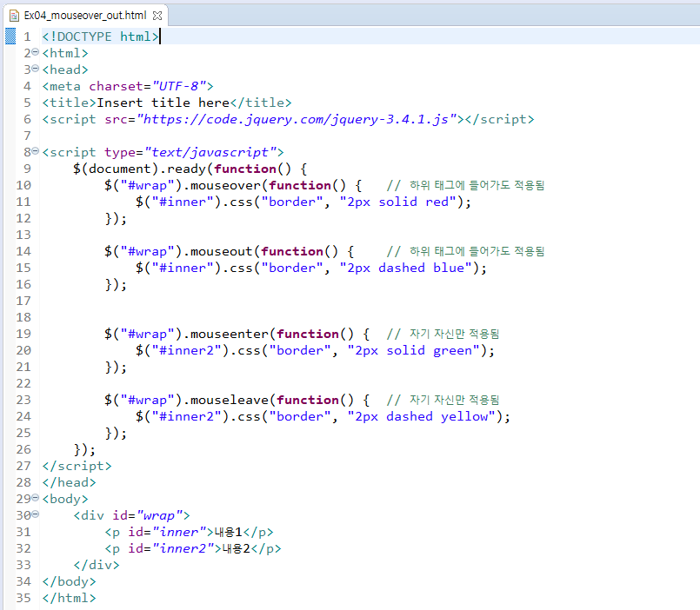Click the "text/javascript" type value
The width and height of the screenshot is (700, 610).
pos(210,152)
